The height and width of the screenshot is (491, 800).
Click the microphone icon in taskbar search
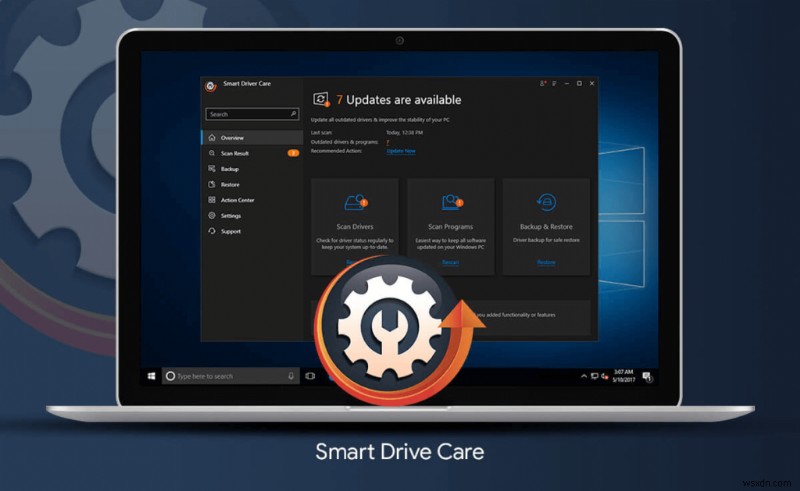291,376
